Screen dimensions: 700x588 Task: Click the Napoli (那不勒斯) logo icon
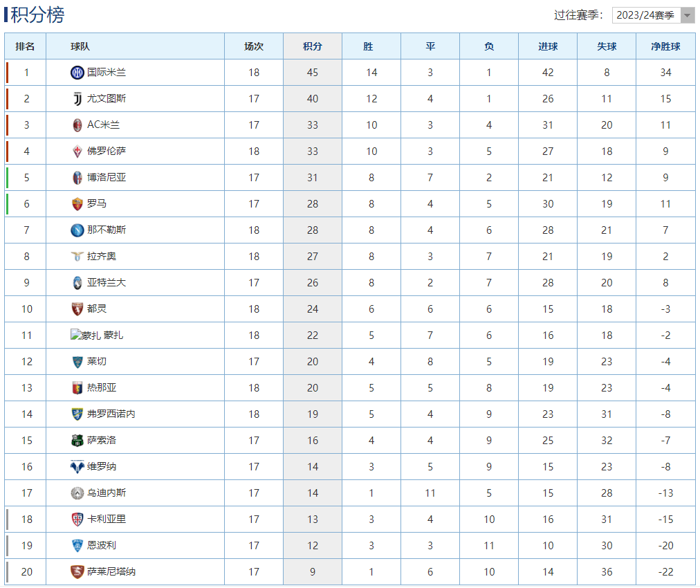pyautogui.click(x=77, y=230)
